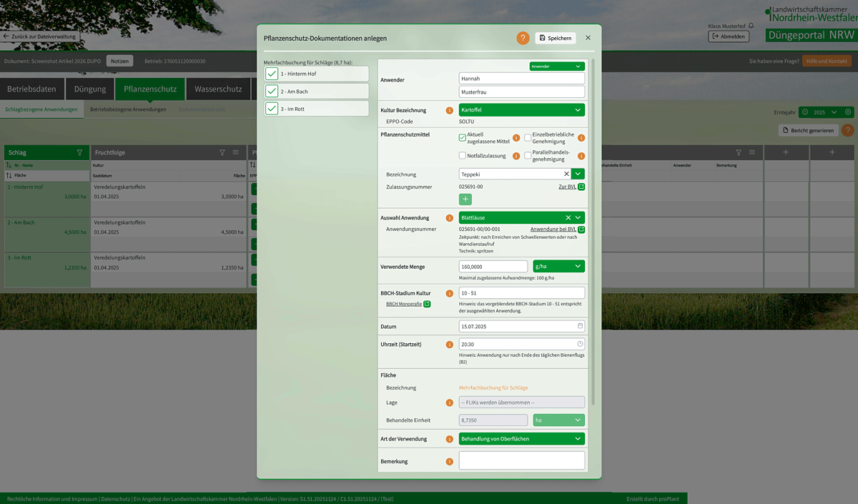This screenshot has width=858, height=504.
Task: Click the green plus button below Zulassungsnummer
Action: [x=465, y=199]
